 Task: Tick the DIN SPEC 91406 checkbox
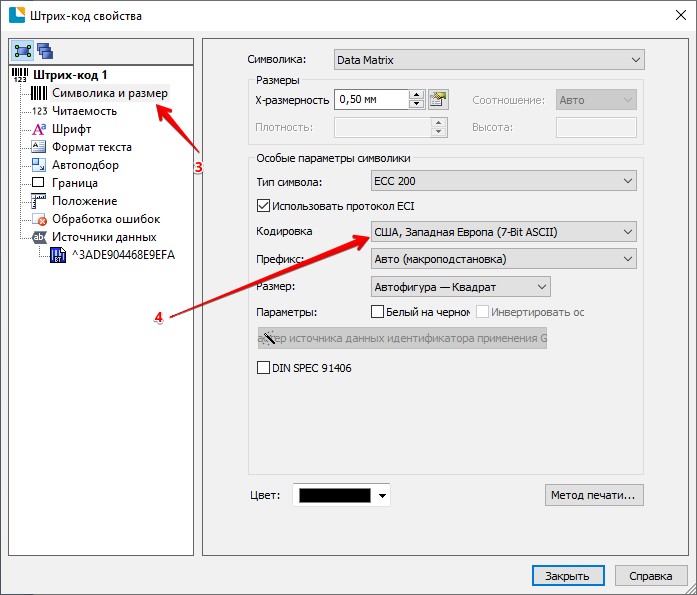click(x=264, y=368)
